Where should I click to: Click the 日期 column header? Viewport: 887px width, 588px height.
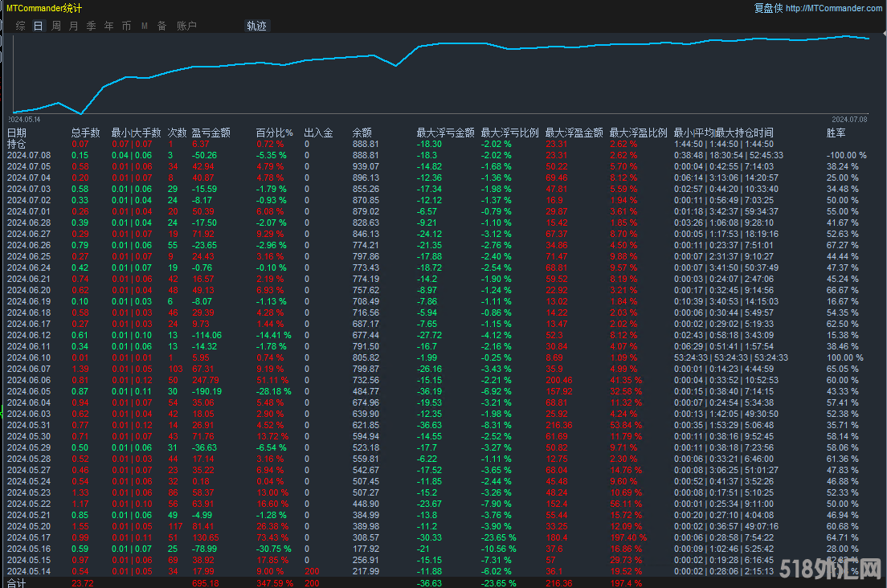point(17,133)
